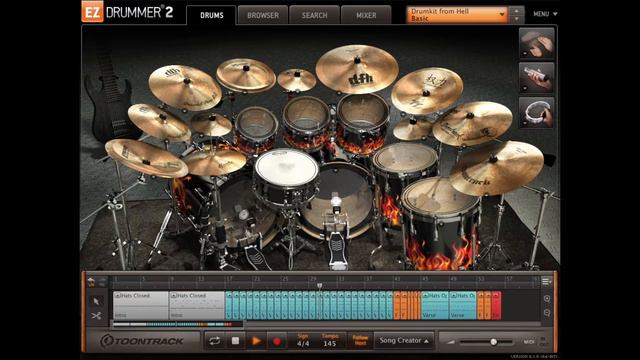Toggle loop playback

(214, 341)
